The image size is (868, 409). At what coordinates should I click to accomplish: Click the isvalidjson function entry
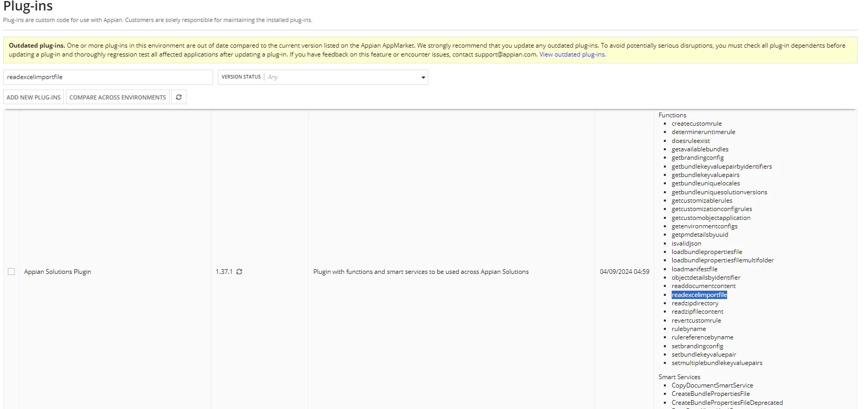[x=686, y=244]
